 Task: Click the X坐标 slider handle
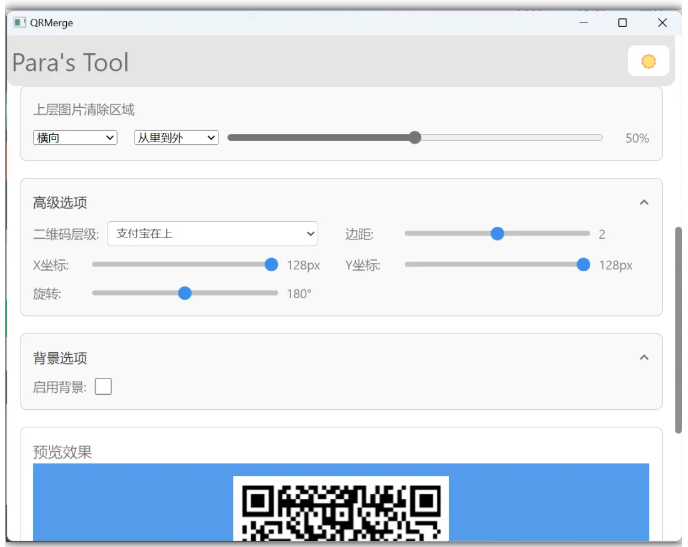click(x=271, y=265)
